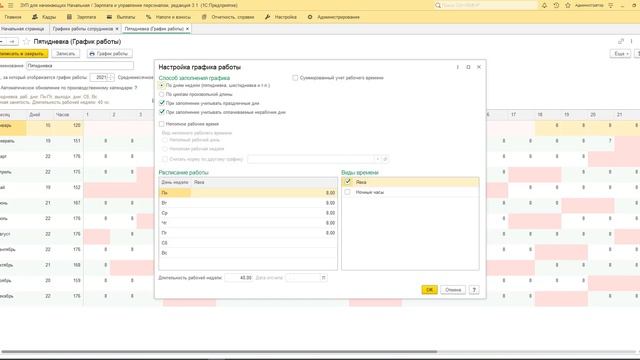Open the history clock icon
This screenshot has height=360, width=640.
556,5
